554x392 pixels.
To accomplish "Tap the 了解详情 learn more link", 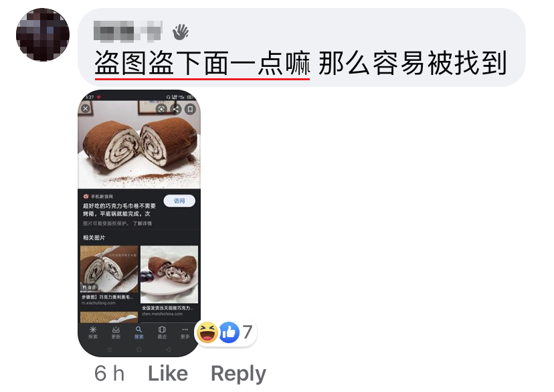I will point(142,223).
